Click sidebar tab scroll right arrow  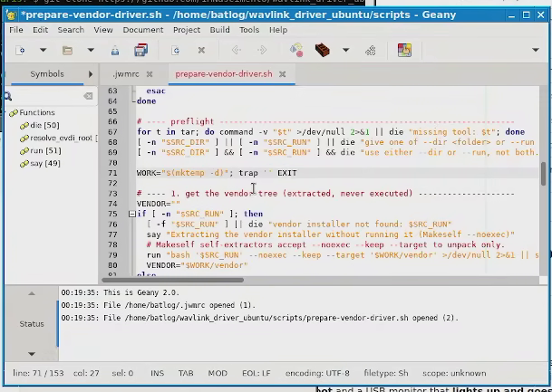tap(91, 74)
